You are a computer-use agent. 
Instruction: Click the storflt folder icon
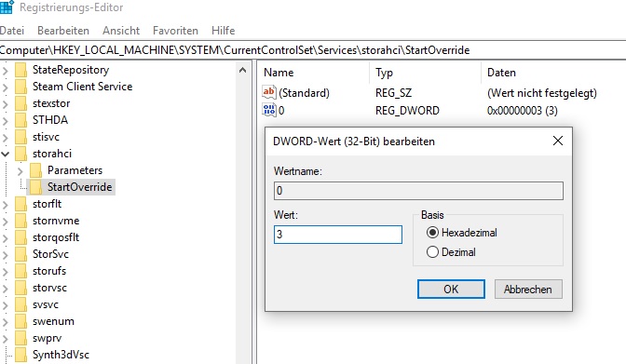point(20,204)
